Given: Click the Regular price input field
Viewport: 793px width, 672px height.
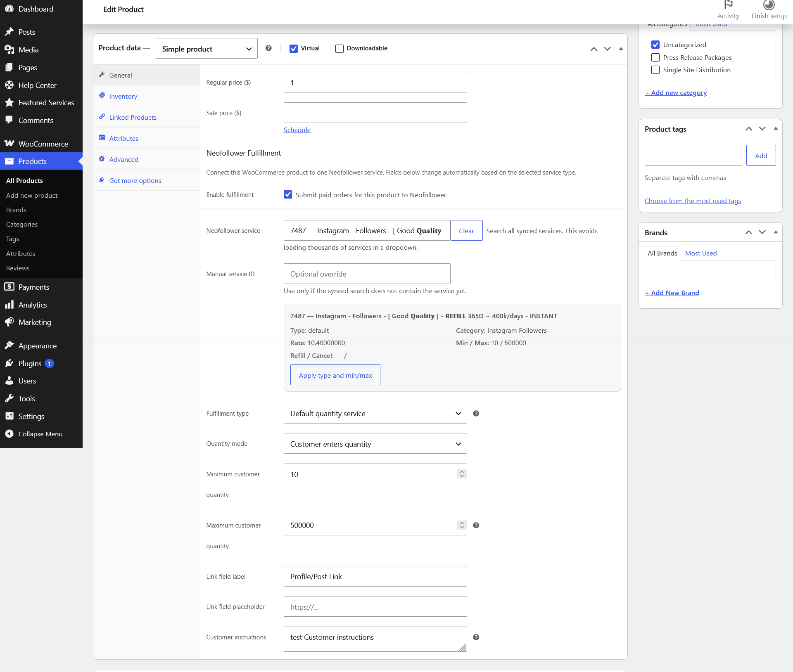Looking at the screenshot, I should pyautogui.click(x=375, y=82).
